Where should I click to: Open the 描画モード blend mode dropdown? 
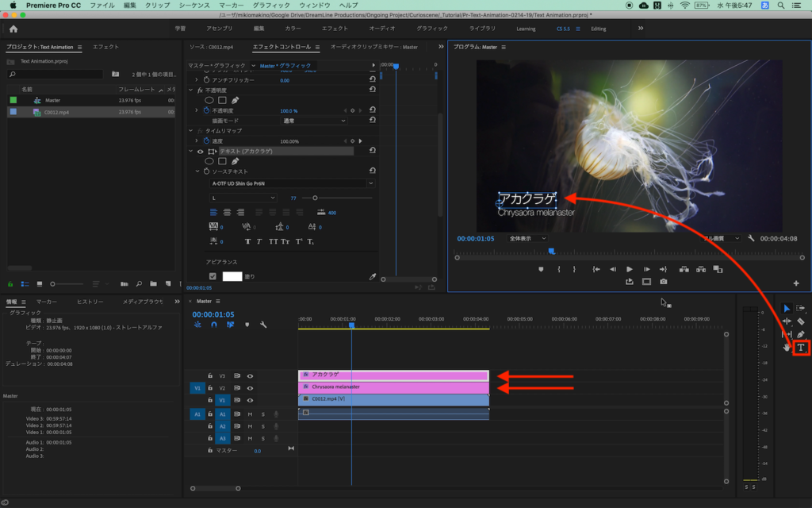click(x=315, y=121)
